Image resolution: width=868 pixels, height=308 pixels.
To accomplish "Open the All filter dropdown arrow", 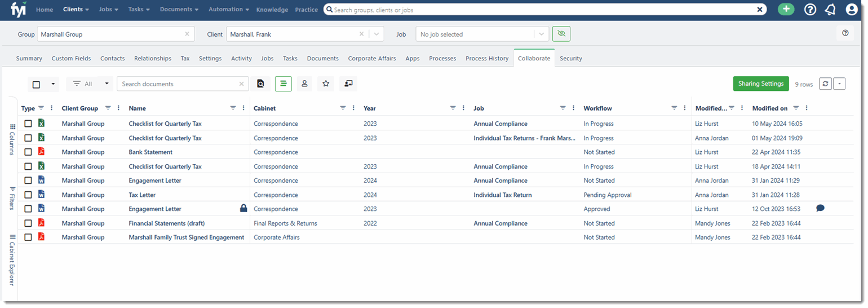I will (x=107, y=84).
